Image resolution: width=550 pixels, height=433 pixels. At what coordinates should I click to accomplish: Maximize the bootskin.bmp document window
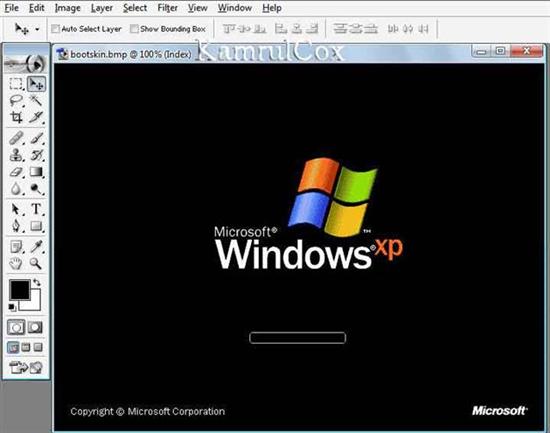(501, 52)
